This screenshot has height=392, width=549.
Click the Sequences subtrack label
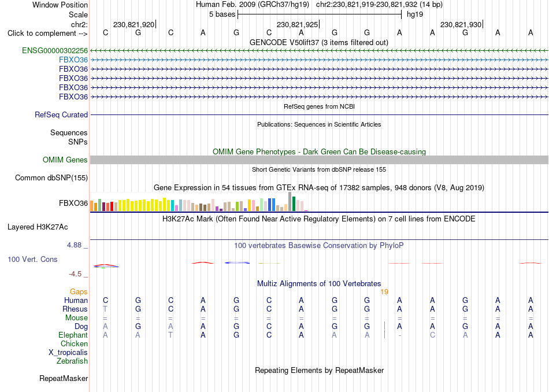69,133
